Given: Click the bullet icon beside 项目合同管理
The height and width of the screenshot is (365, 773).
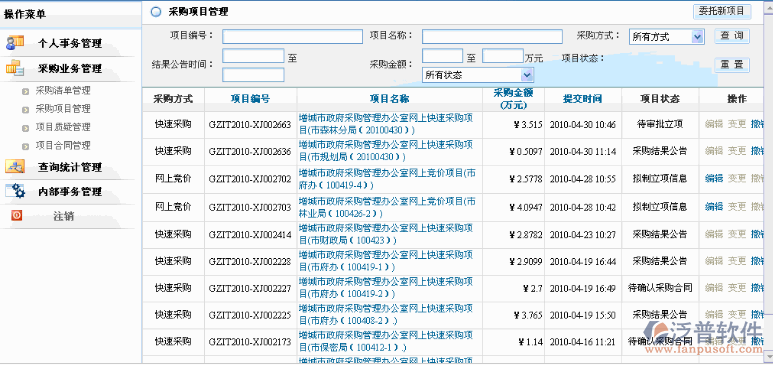Looking at the screenshot, I should point(26,146).
